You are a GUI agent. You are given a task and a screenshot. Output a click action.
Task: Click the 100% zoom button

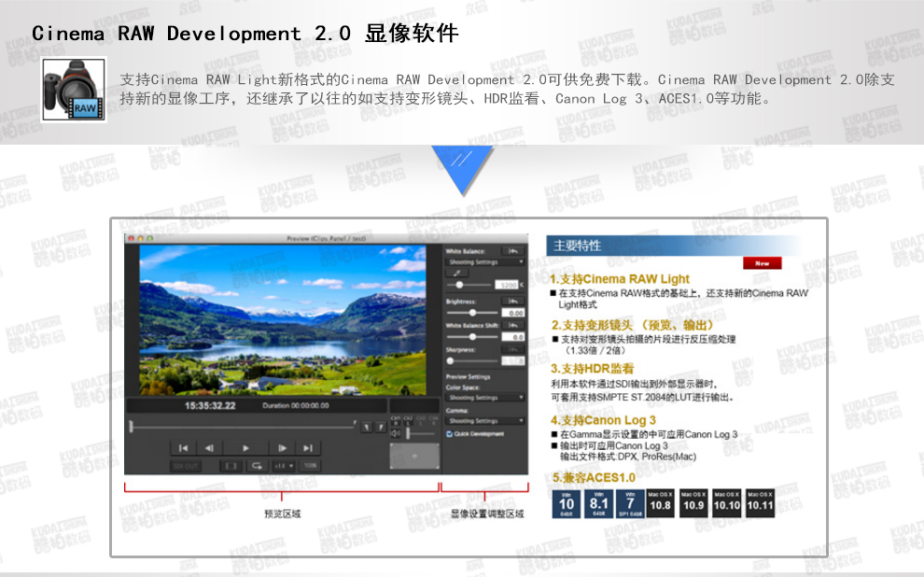click(x=310, y=466)
